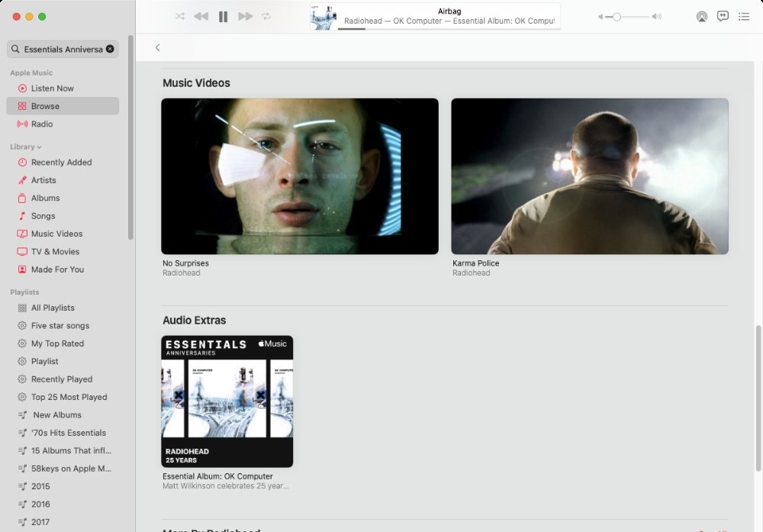
Task: Click the main content vertical scrollbar
Action: click(758, 398)
